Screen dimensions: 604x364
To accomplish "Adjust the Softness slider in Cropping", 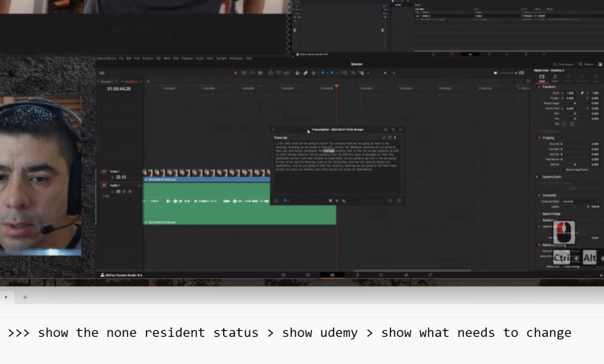I will [x=575, y=165].
